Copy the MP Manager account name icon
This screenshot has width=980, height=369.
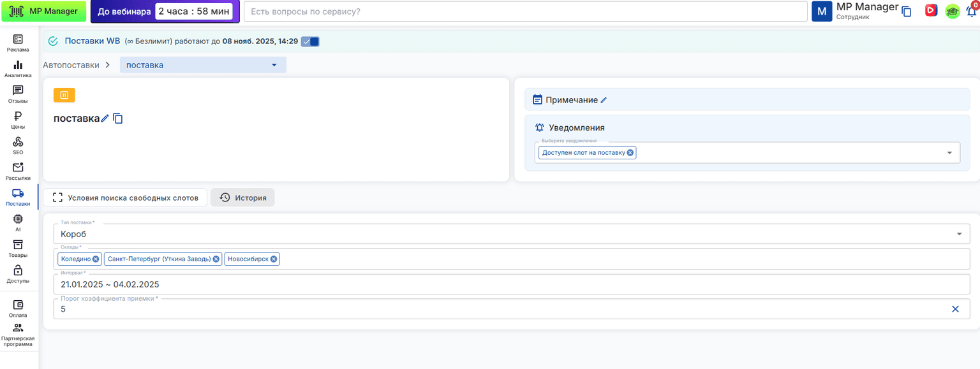coord(906,11)
